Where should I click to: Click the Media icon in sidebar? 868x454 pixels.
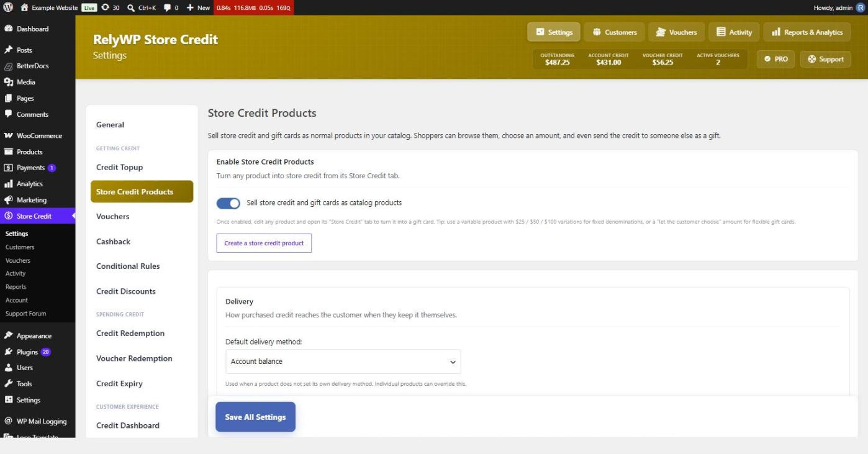point(8,82)
